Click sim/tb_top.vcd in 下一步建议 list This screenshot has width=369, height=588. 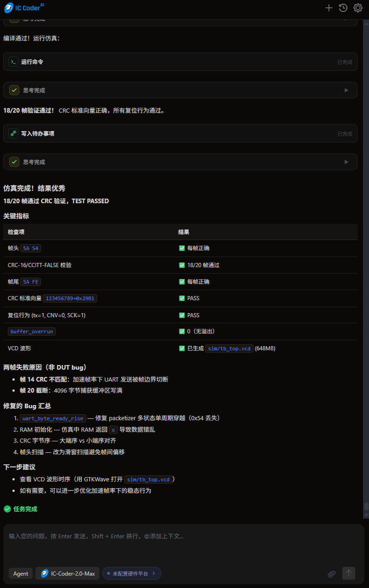click(x=148, y=480)
